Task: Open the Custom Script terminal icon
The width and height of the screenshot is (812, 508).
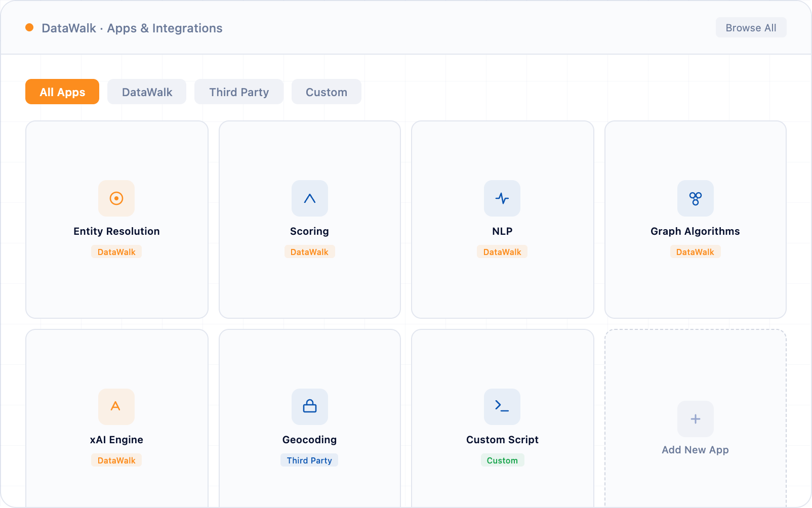Action: click(x=502, y=407)
